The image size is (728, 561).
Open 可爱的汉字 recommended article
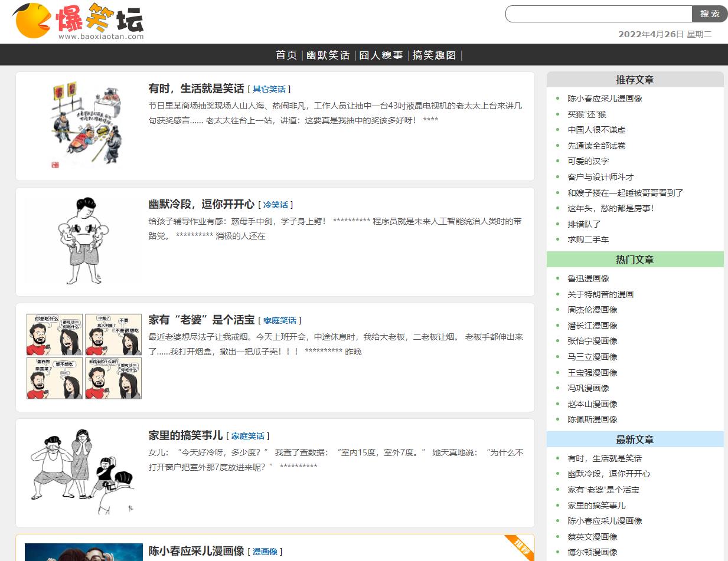click(588, 161)
